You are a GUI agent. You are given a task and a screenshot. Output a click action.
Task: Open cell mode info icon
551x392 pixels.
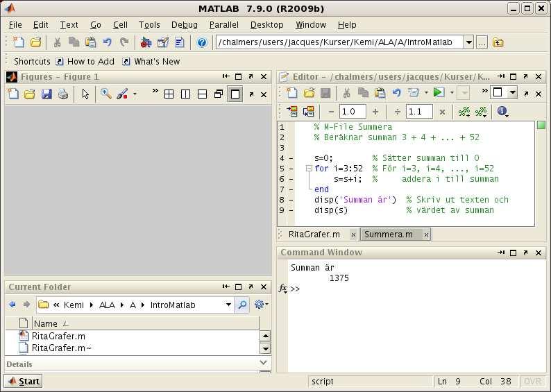click(x=502, y=111)
